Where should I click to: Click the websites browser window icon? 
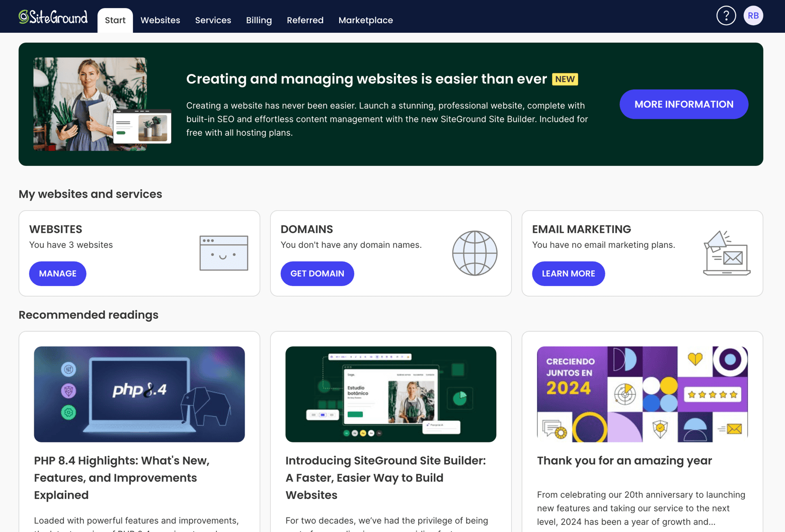coord(224,253)
